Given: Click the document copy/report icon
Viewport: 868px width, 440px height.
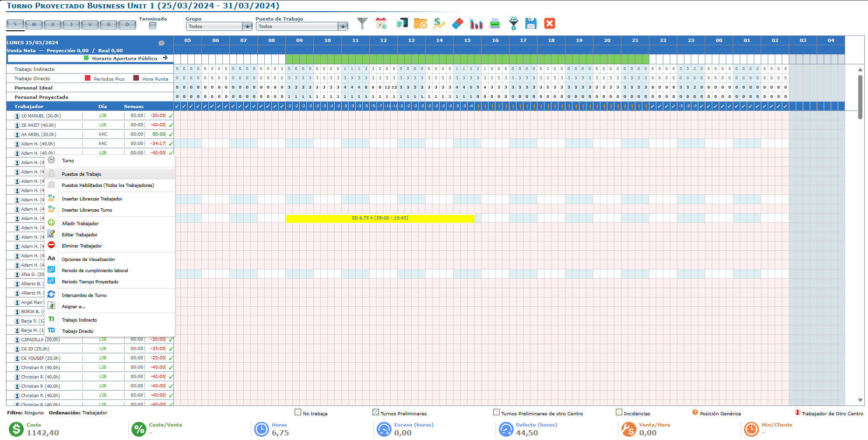Looking at the screenshot, I should [402, 23].
